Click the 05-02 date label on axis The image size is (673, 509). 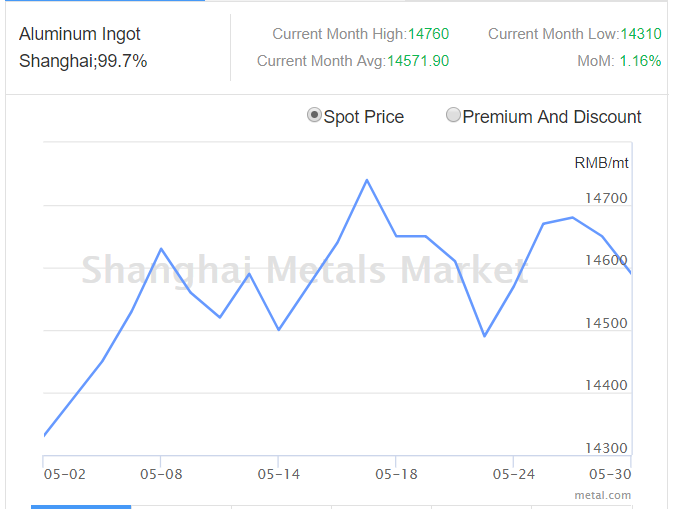[65, 474]
